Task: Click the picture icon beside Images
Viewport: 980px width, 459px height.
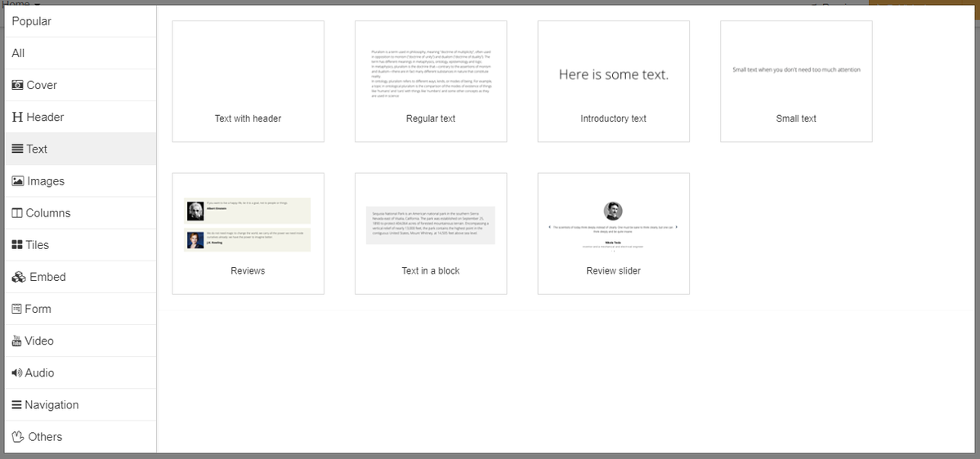Action: pyautogui.click(x=17, y=180)
